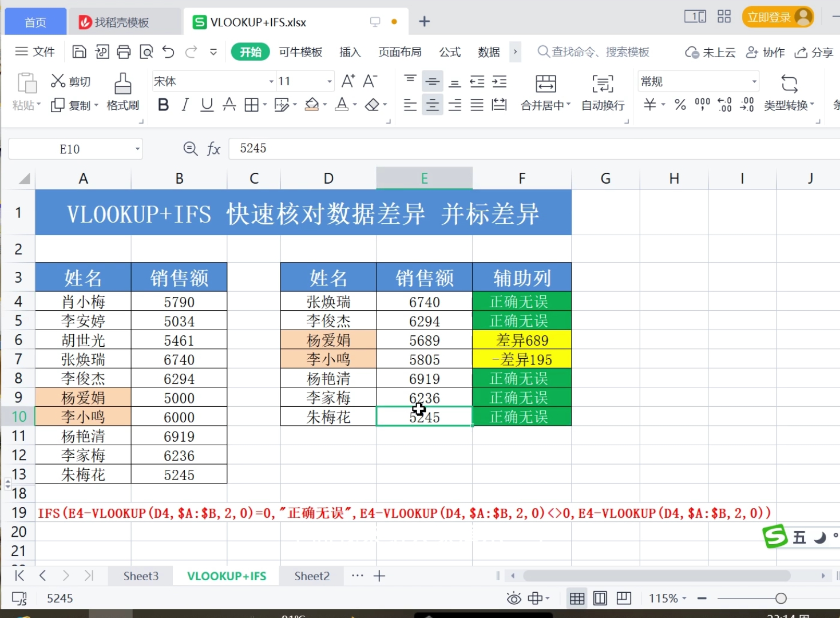Viewport: 840px width, 618px height.
Task: Decrease decimal places icon
Action: point(747,105)
